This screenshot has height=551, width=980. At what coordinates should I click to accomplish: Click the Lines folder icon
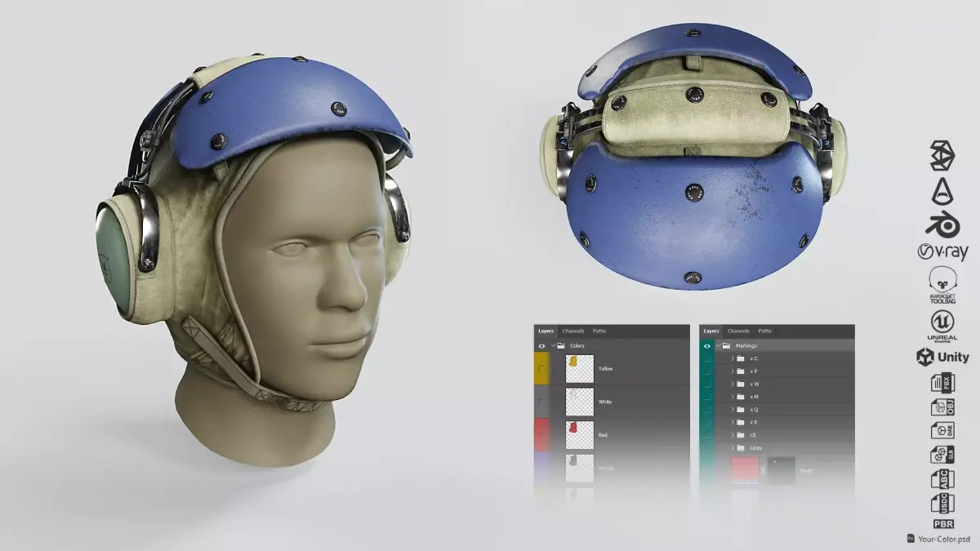pyautogui.click(x=741, y=447)
